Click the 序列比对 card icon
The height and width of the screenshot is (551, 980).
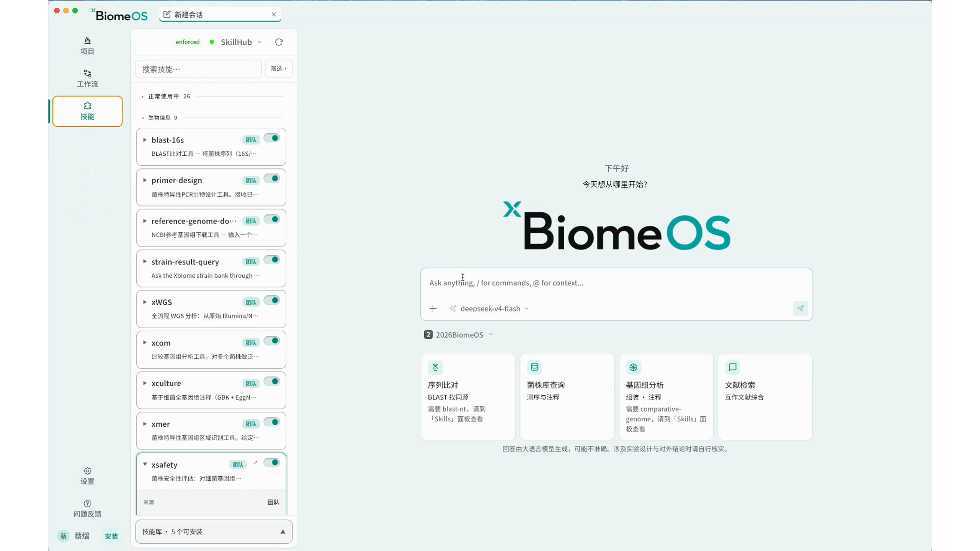tap(435, 367)
